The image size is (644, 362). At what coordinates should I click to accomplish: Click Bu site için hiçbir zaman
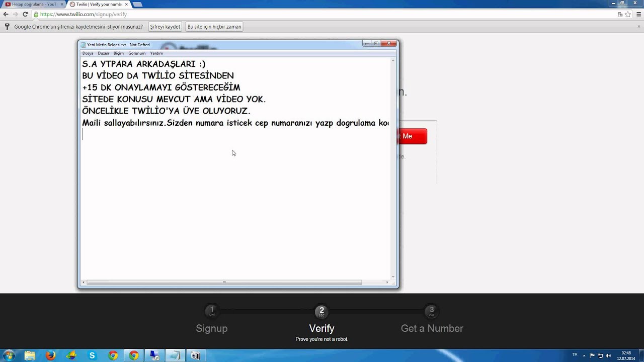coord(214,27)
